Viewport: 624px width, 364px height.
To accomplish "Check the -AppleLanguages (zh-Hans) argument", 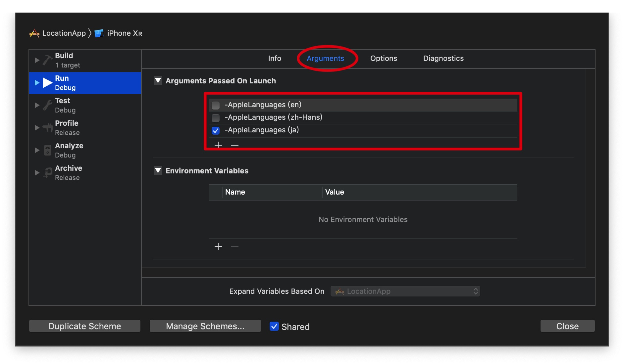I will [216, 118].
